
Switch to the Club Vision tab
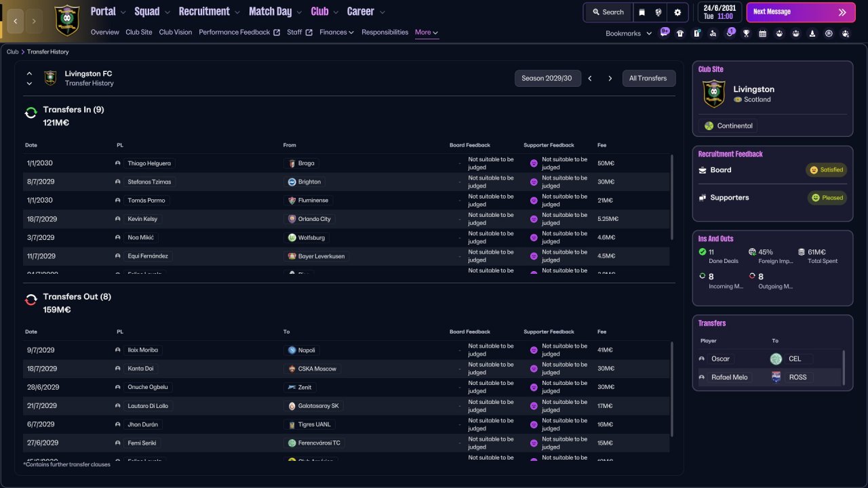pyautogui.click(x=176, y=32)
